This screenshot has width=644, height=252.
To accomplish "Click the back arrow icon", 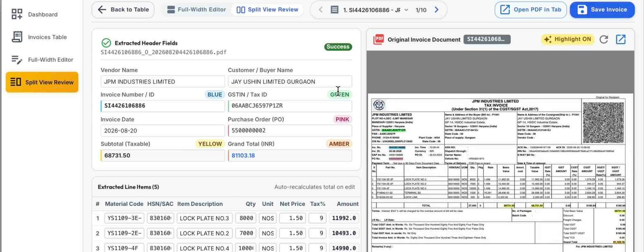I will 102,10.
